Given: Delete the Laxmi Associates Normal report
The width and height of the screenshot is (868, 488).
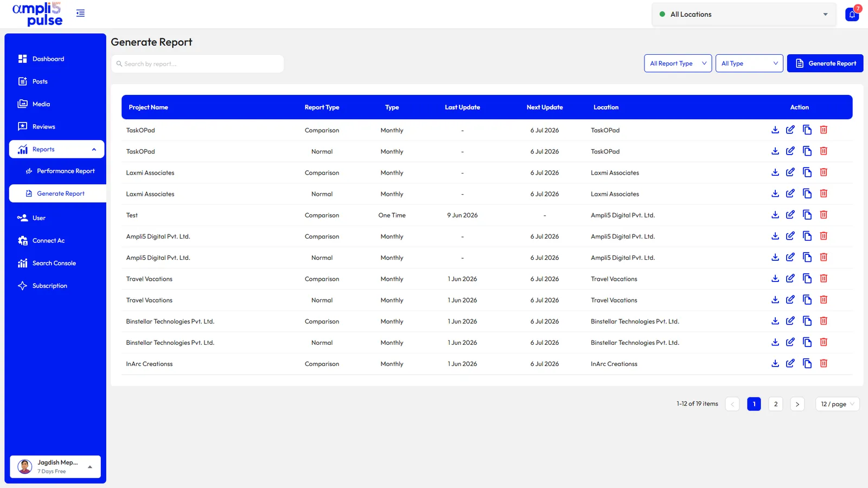Looking at the screenshot, I should point(824,194).
